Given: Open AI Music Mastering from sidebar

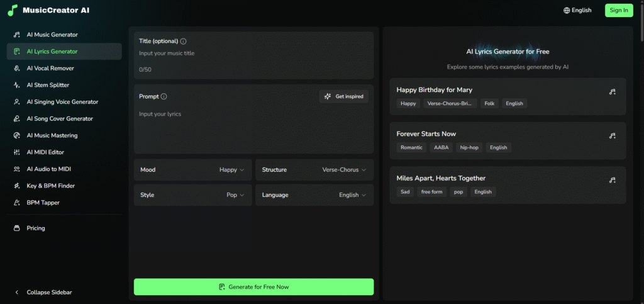Looking at the screenshot, I should point(64,135).
